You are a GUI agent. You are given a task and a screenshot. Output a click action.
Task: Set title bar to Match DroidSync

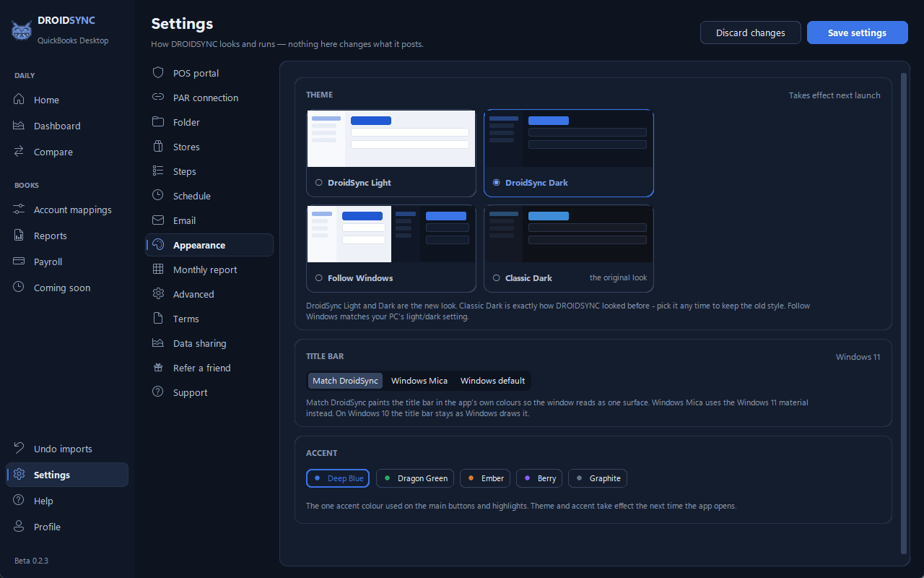click(345, 381)
